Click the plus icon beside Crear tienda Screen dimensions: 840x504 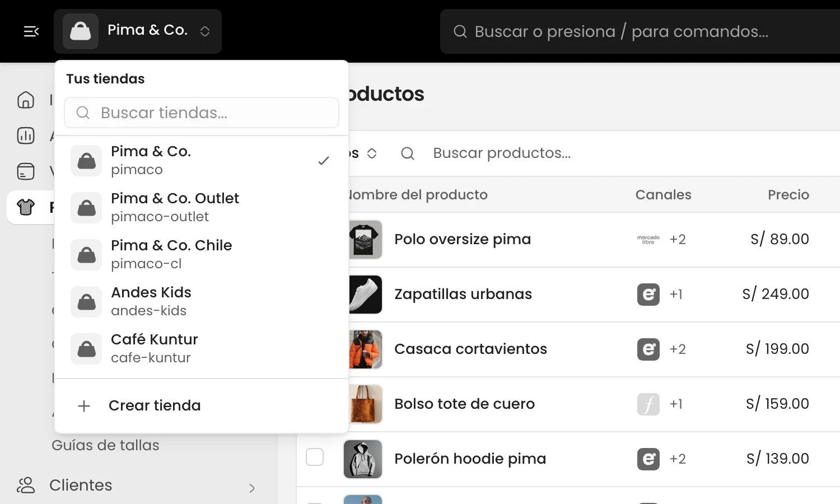(84, 405)
